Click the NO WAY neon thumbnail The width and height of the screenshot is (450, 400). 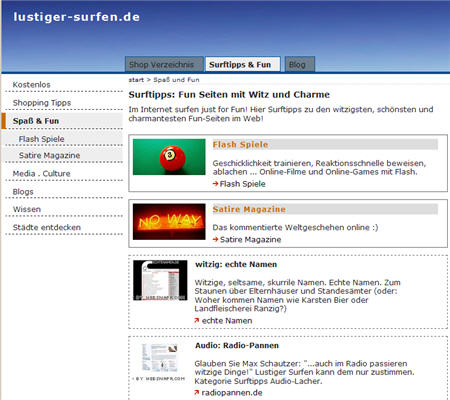[169, 221]
